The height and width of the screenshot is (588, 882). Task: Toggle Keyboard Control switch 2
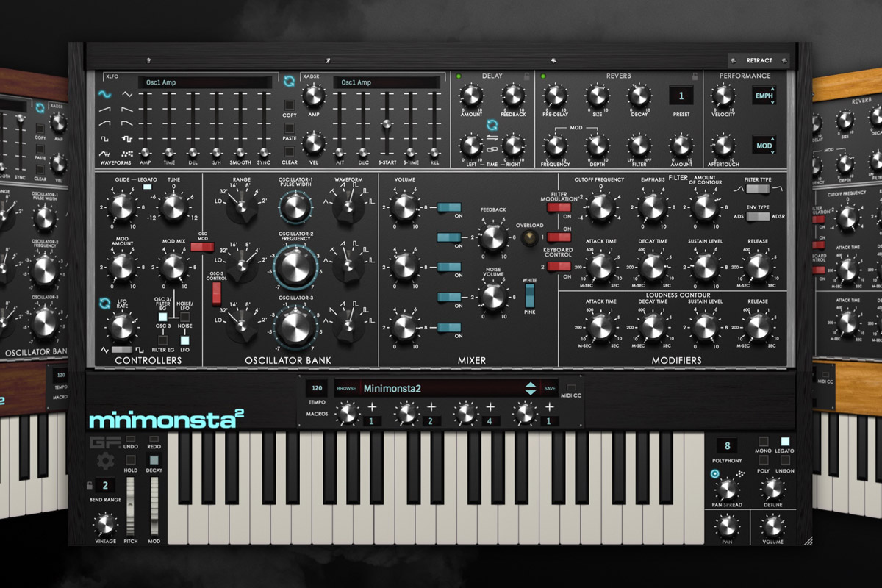[x=559, y=266]
